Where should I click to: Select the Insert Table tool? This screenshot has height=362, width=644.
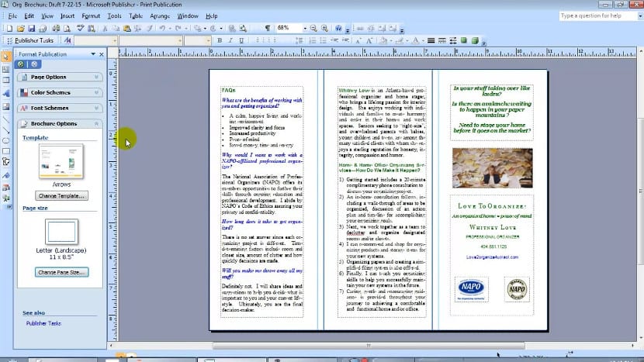5,81
